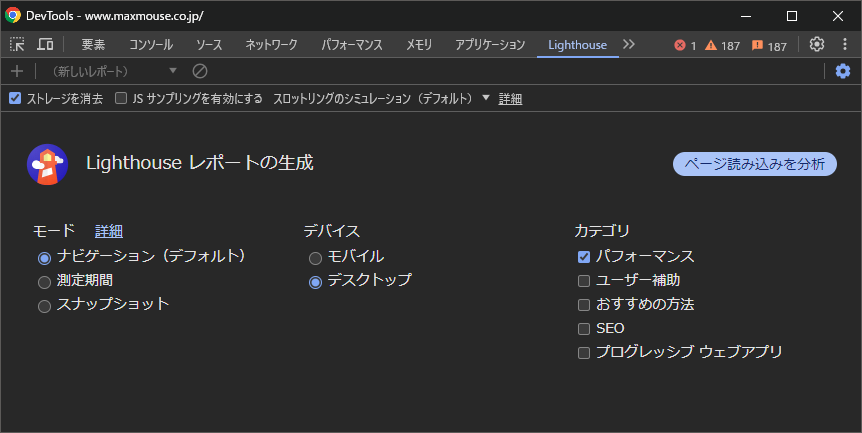862x433 pixels.
Task: Check the SEO category checkbox
Action: pos(584,329)
